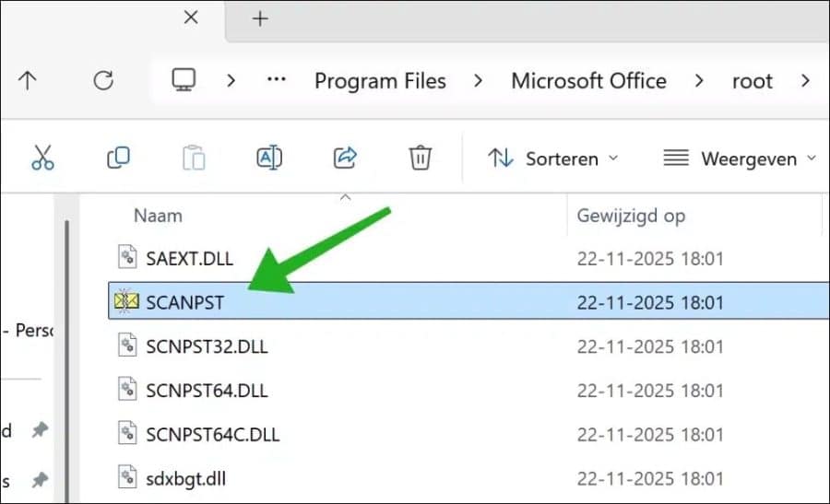Click the Refresh button
Screen dimensions: 830x504
pyautogui.click(x=103, y=81)
